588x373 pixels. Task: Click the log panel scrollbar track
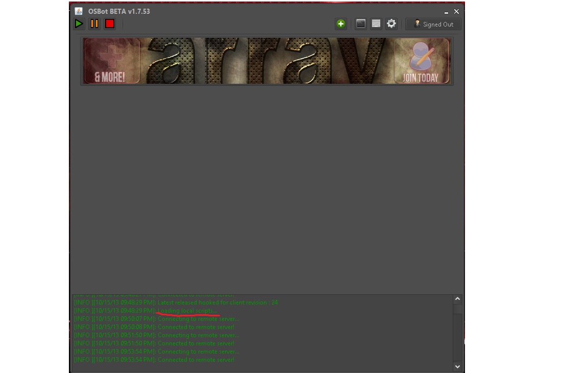point(457,338)
